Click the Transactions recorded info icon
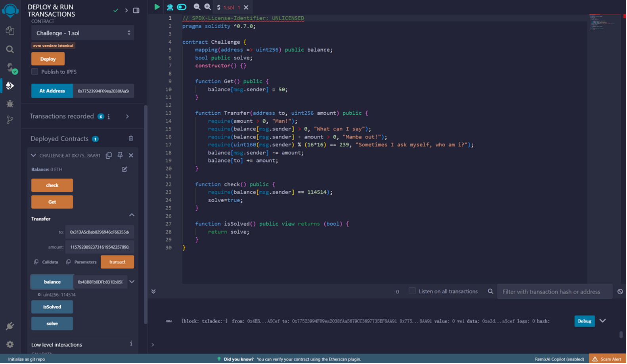 tap(109, 117)
